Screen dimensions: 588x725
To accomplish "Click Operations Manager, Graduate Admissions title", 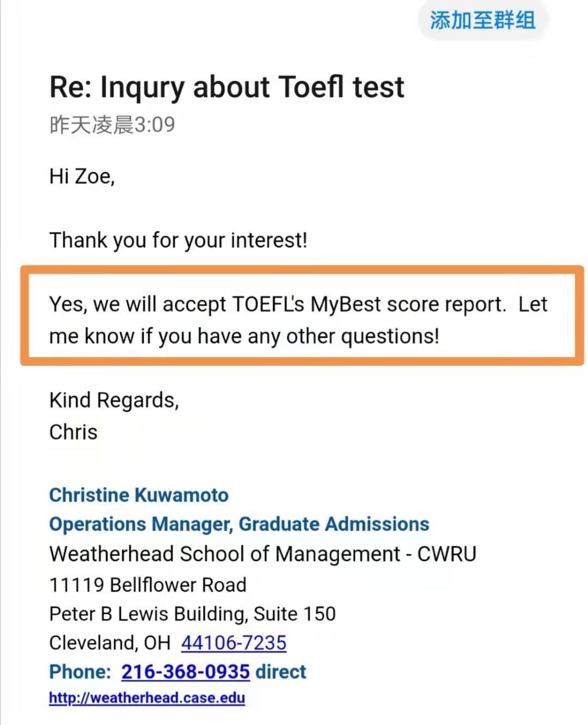I will [x=239, y=524].
